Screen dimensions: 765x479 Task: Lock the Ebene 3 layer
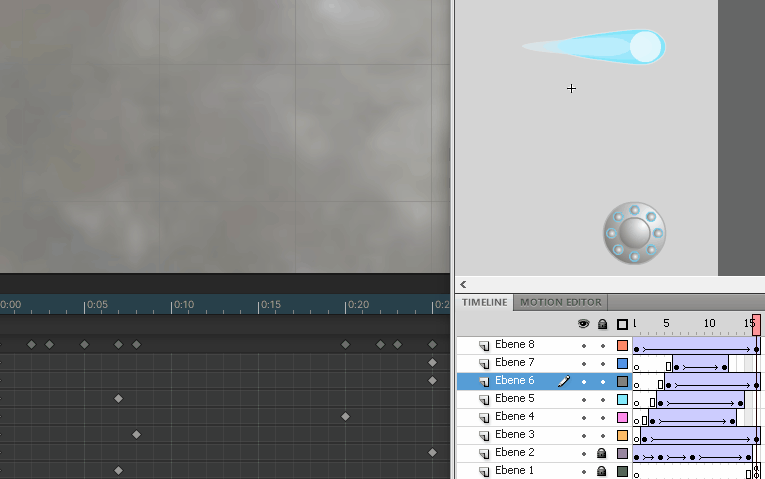[603, 436]
